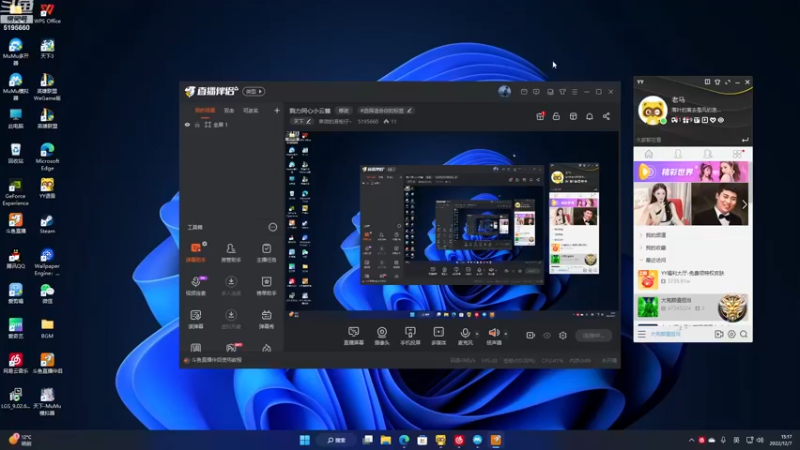Open the search icon at the bottom of the YY window
Image resolution: width=800 pixels, height=450 pixels.
743,334
